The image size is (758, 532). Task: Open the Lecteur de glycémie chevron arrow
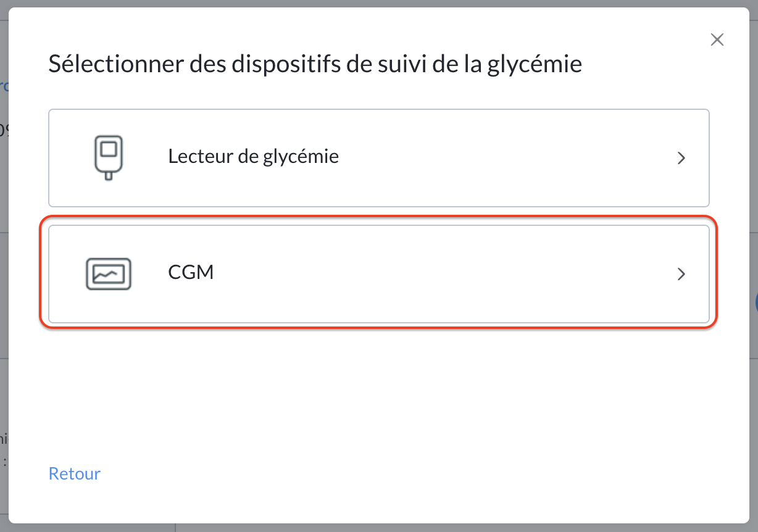(x=681, y=158)
